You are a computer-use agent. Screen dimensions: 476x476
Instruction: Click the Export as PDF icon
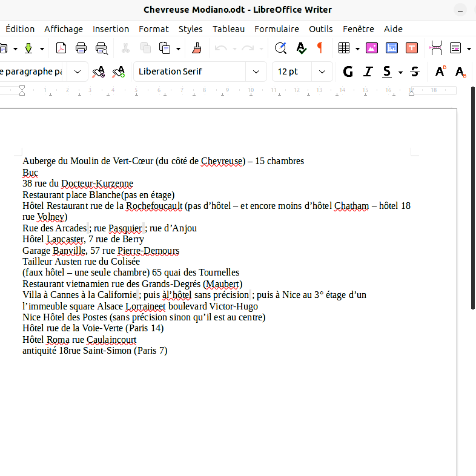(61, 48)
